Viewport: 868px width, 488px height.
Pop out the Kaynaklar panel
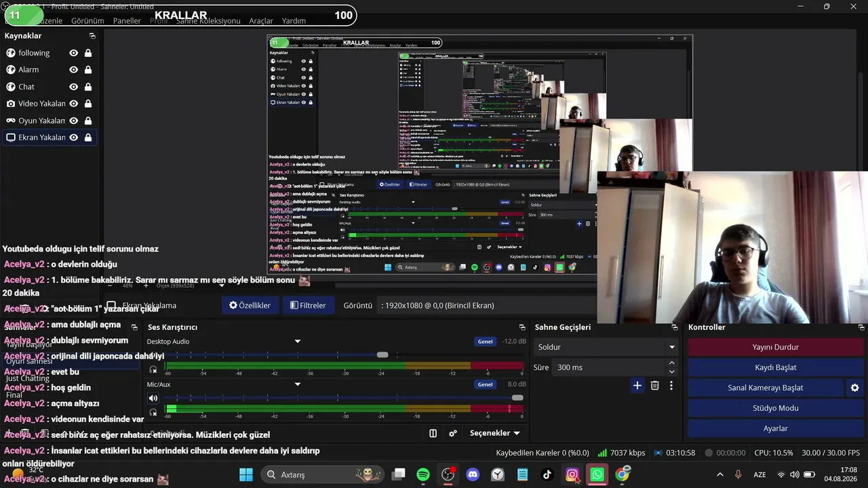pyautogui.click(x=92, y=36)
